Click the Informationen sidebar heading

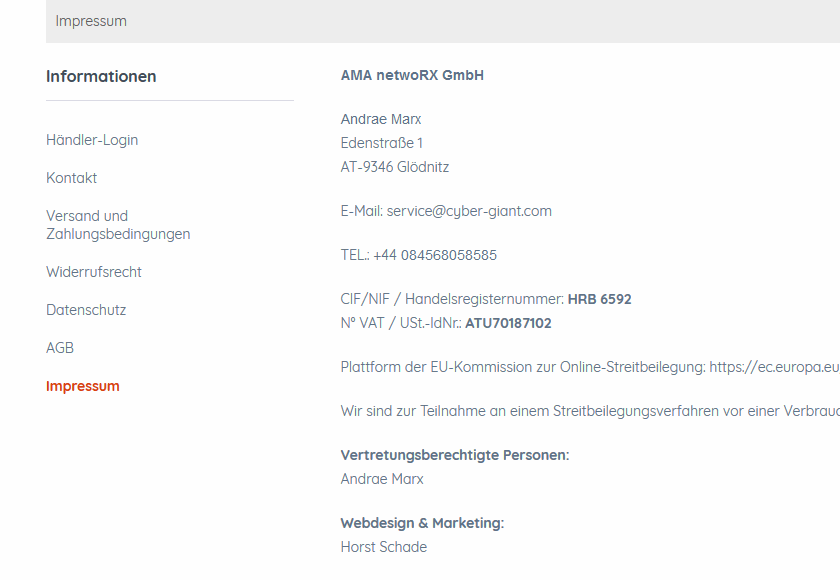(x=101, y=77)
